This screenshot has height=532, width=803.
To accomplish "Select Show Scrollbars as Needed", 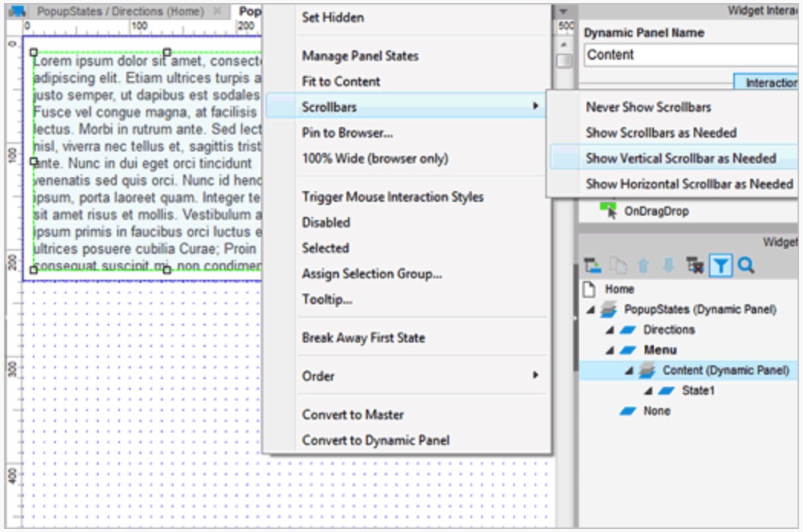I will coord(674,132).
